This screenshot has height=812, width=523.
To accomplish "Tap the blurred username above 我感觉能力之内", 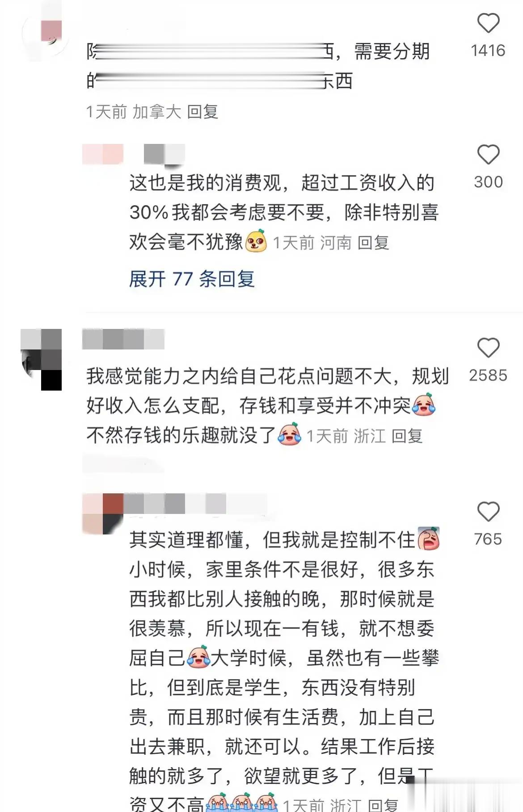I will click(x=123, y=339).
